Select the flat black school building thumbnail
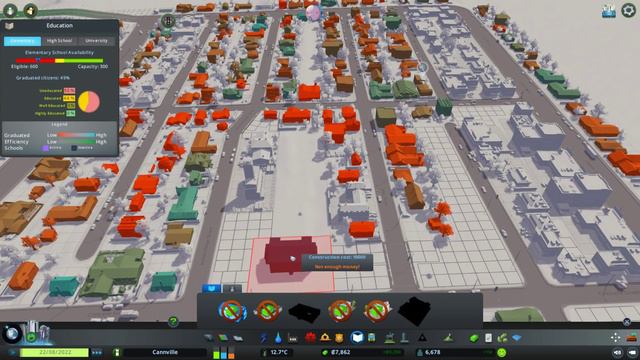The width and height of the screenshot is (640, 360). point(304,312)
